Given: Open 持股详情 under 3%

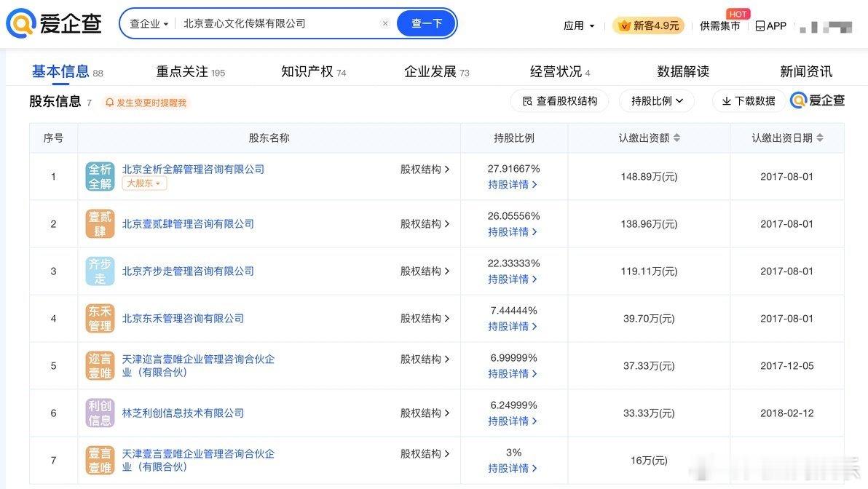Looking at the screenshot, I should click(x=513, y=469).
